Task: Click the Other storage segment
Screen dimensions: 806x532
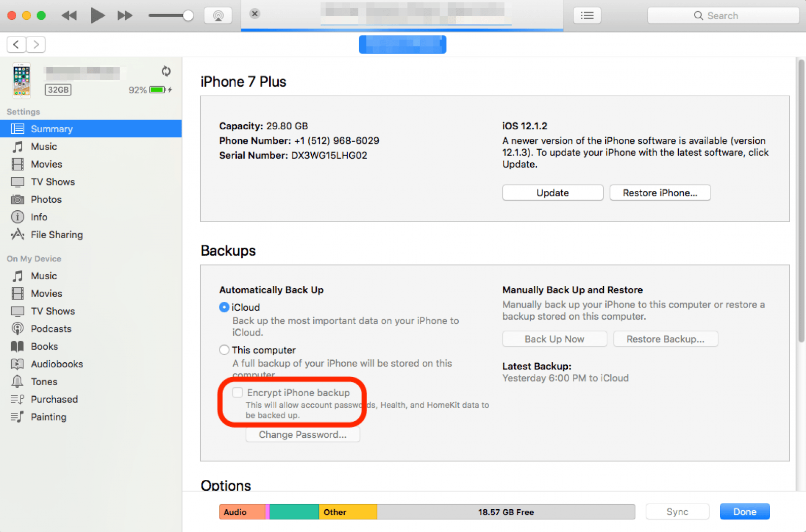Action: (x=348, y=512)
